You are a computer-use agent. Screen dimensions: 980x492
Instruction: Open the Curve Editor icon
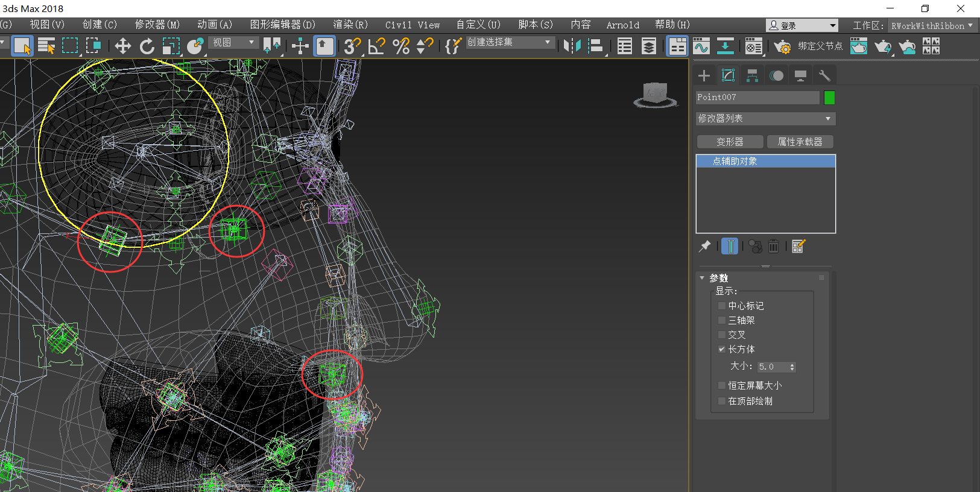701,46
